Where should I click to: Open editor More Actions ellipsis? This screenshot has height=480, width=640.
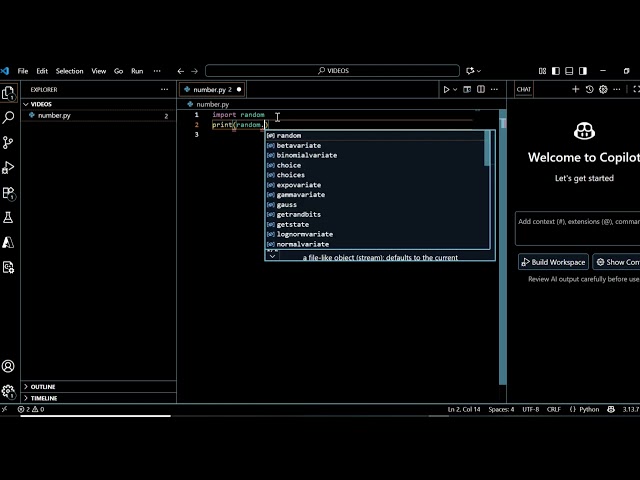point(494,89)
